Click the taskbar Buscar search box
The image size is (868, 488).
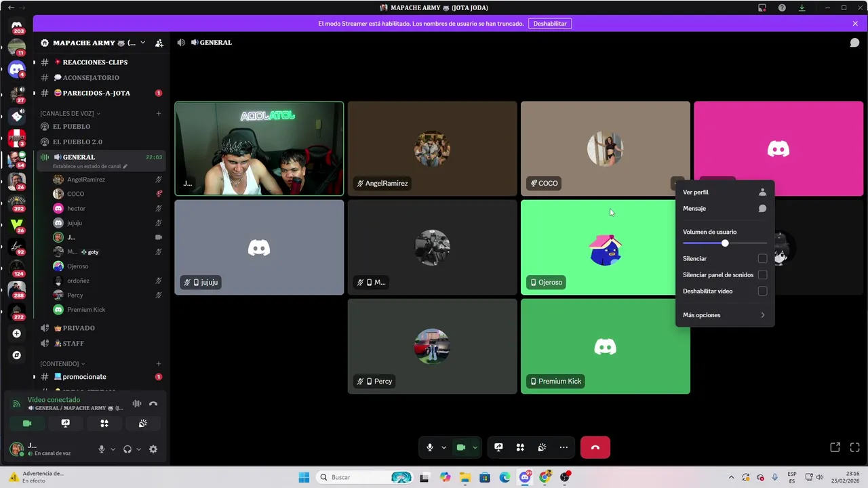coord(366,477)
